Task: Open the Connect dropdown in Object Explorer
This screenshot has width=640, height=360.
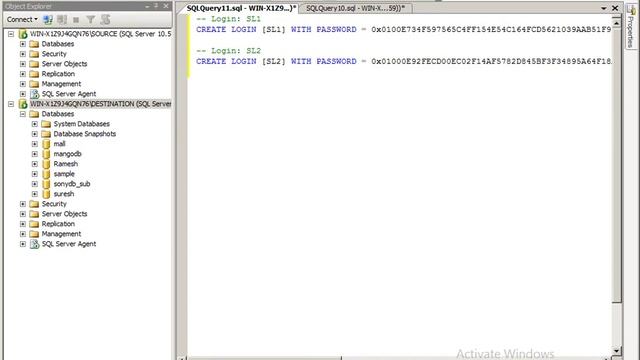Action: [22, 19]
